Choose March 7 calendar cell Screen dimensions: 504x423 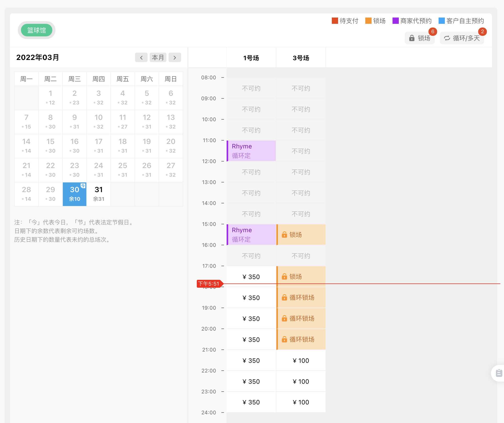tap(26, 122)
